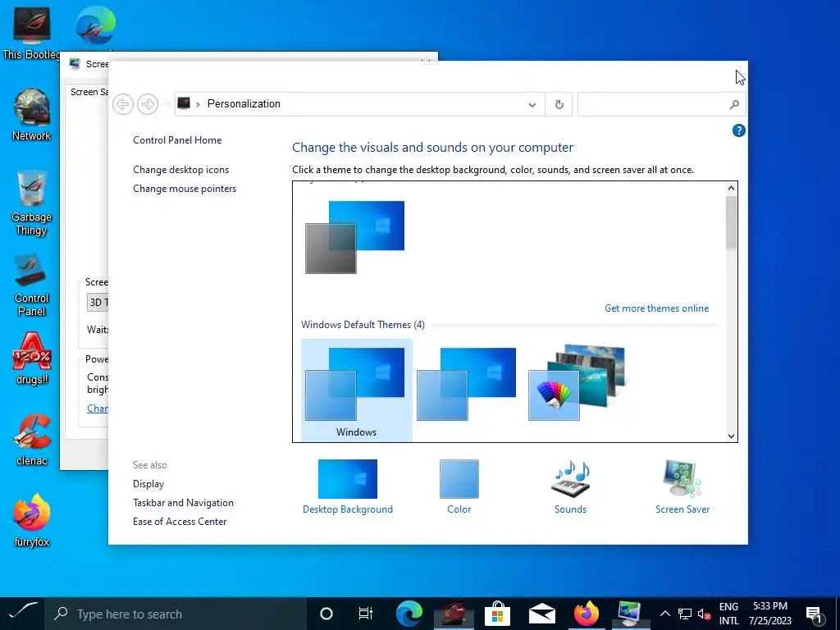The image size is (840, 630).
Task: Select the unsaved theme under My Themes
Action: tap(354, 237)
